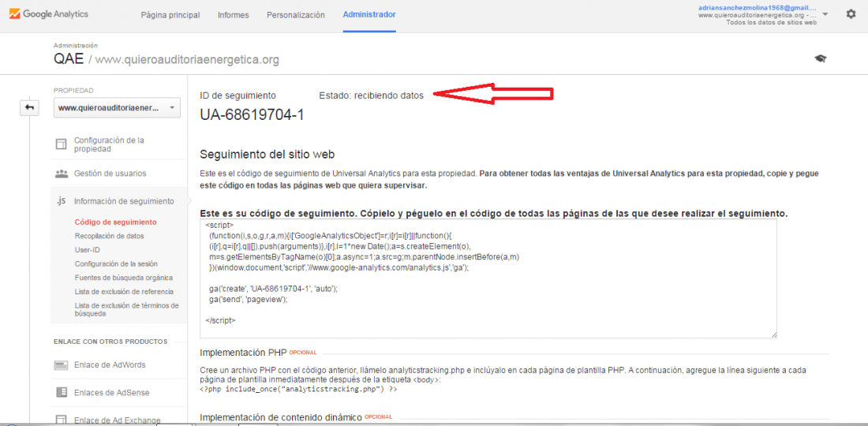The width and height of the screenshot is (868, 426).
Task: Open Recopilación de datos
Action: (x=110, y=236)
